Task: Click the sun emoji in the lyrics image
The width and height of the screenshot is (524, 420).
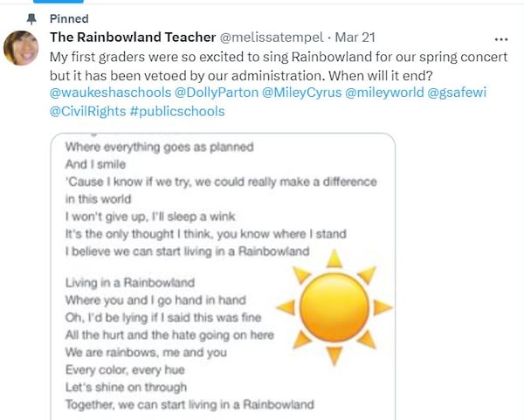Action: [x=334, y=306]
